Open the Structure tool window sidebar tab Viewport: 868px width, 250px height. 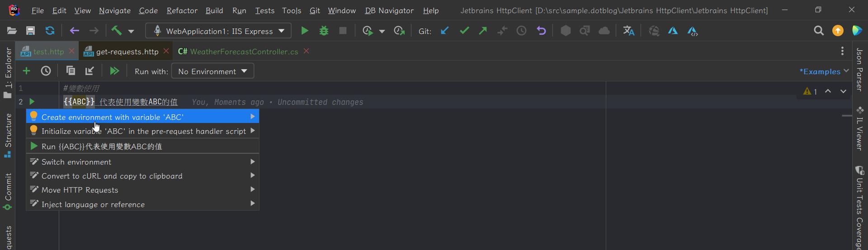coord(8,135)
